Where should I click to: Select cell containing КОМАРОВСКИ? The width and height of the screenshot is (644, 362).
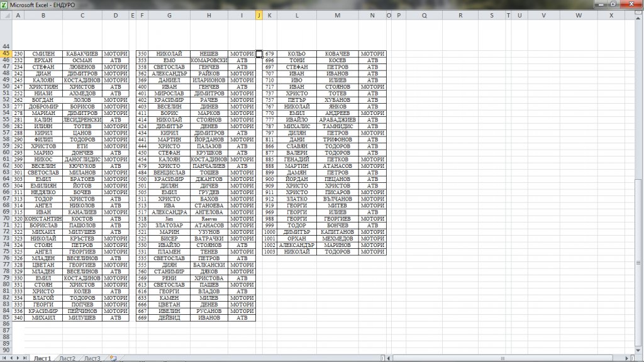tap(209, 60)
